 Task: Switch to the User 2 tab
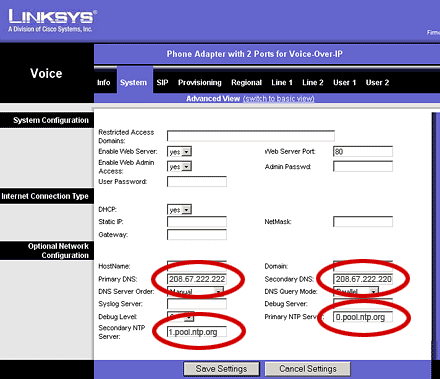(x=377, y=82)
